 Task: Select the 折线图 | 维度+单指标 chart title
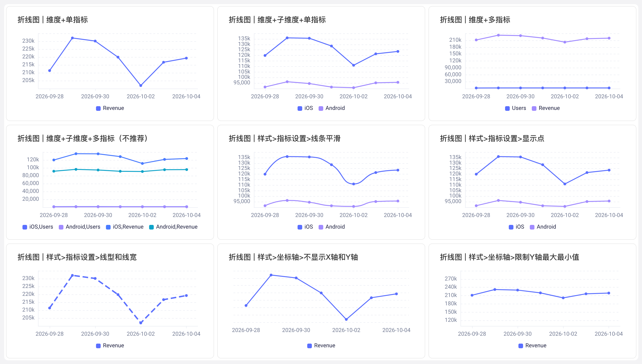tap(52, 19)
